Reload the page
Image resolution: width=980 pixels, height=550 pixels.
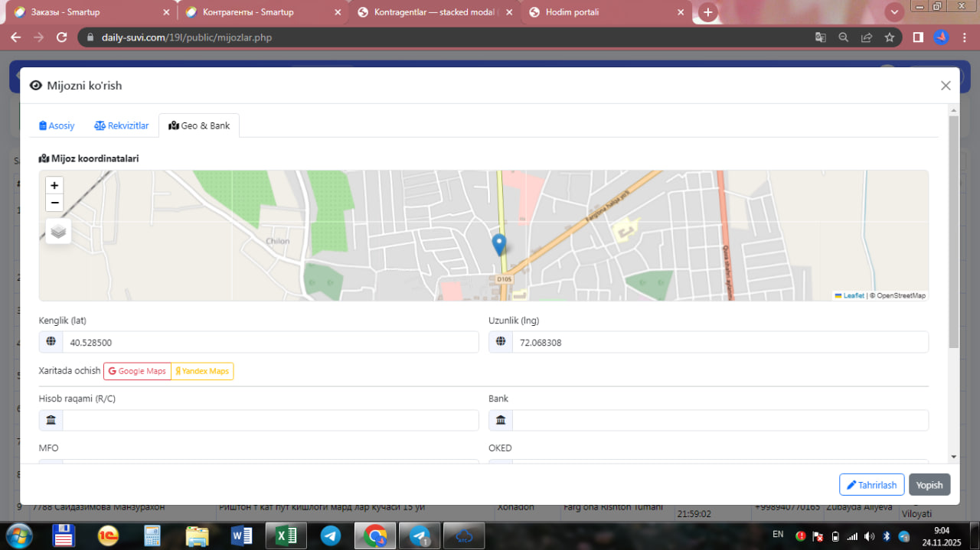pyautogui.click(x=62, y=37)
